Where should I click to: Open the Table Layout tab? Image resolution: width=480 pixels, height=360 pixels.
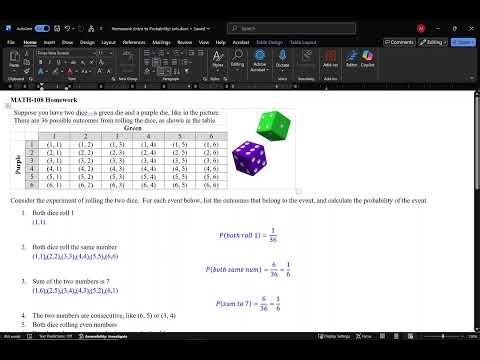coord(303,42)
